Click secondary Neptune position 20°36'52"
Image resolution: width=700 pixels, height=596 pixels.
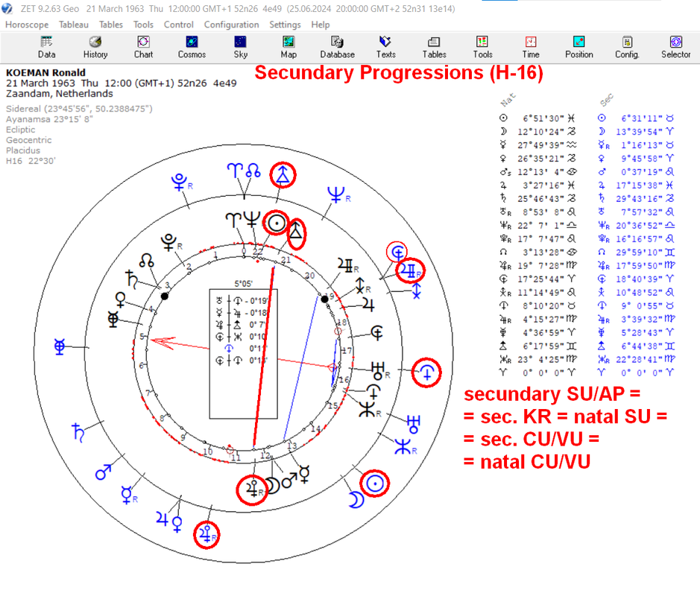coord(640,225)
